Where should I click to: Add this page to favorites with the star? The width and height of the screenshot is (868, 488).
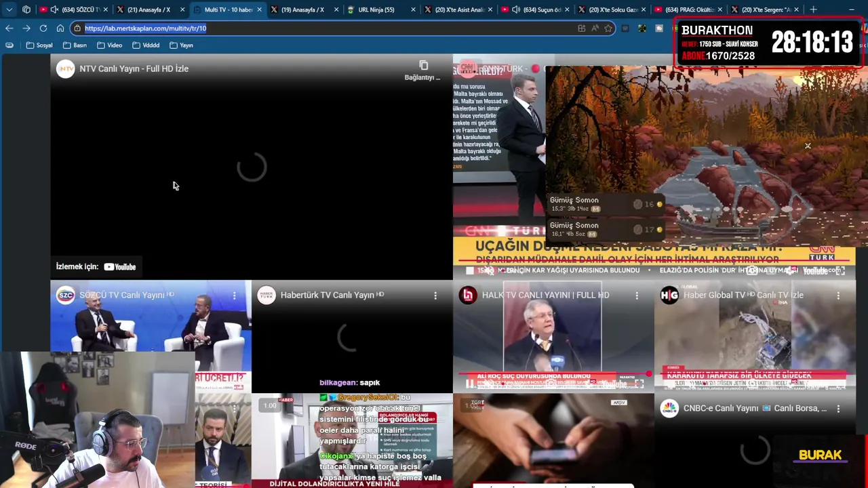click(x=608, y=28)
